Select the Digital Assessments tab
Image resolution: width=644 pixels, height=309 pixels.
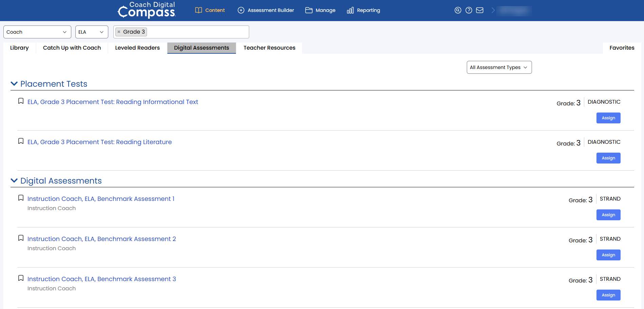[202, 48]
